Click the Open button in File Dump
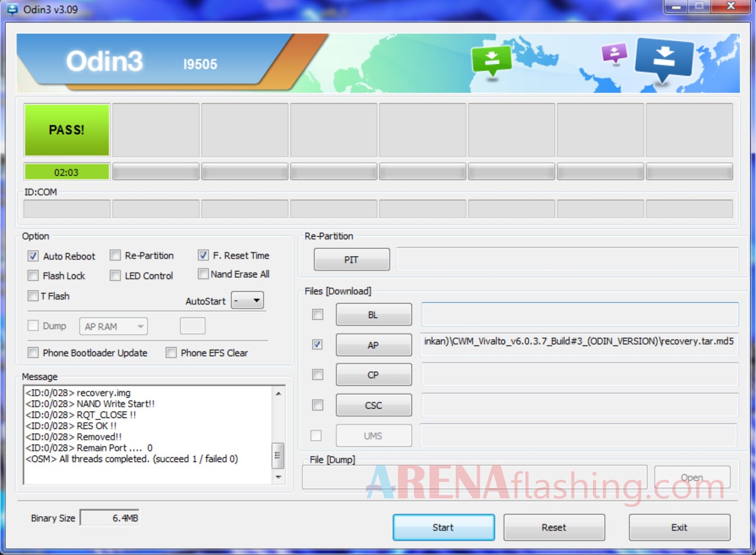Viewport: 756px width, 555px height. coord(692,477)
